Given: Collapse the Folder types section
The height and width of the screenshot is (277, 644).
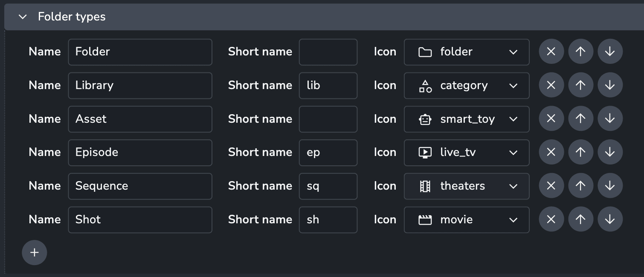Looking at the screenshot, I should point(23,17).
